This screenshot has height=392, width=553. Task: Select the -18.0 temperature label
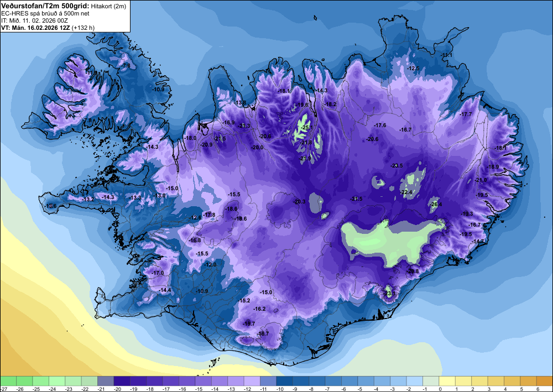(190, 138)
